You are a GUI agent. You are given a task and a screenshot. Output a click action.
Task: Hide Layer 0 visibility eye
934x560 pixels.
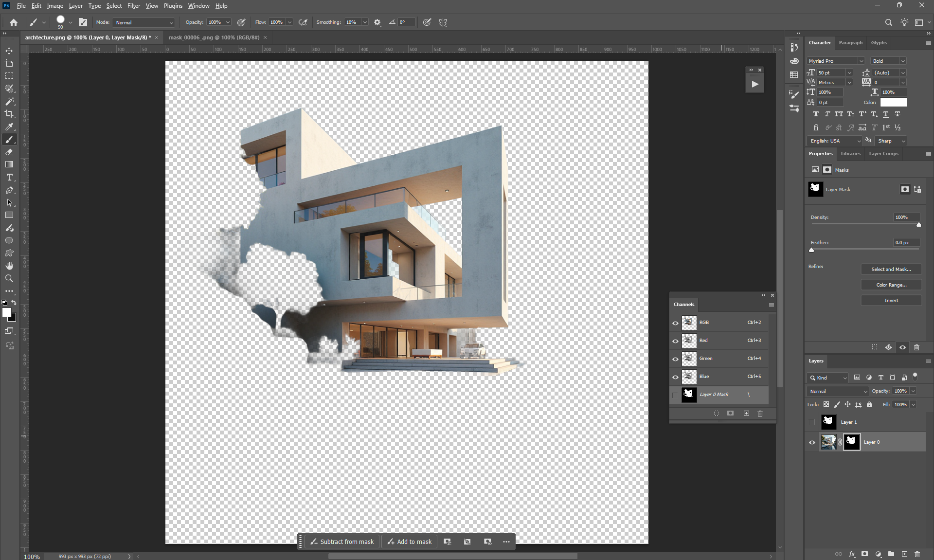point(812,442)
